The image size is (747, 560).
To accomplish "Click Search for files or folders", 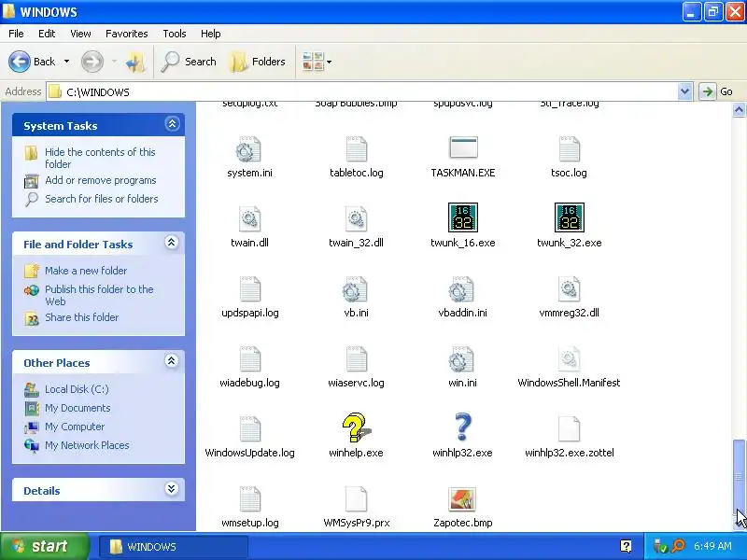I will click(102, 199).
